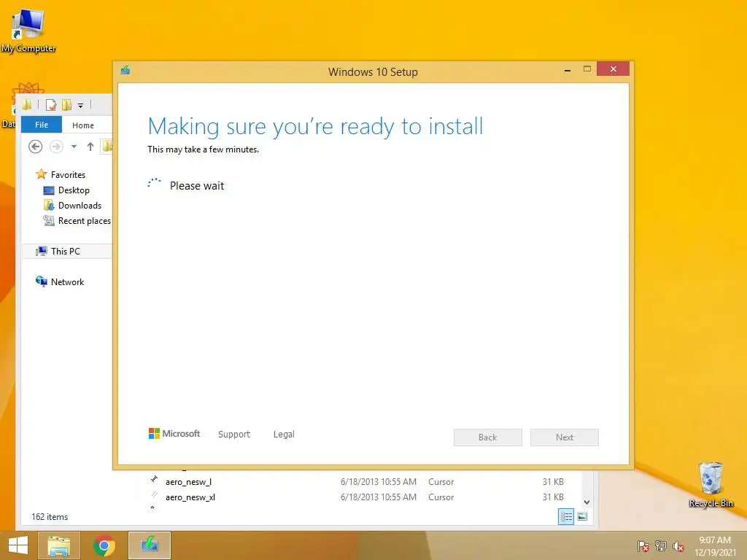This screenshot has height=560, width=747.
Task: Click the Windows 10 Setup title bar icon
Action: 125,71
